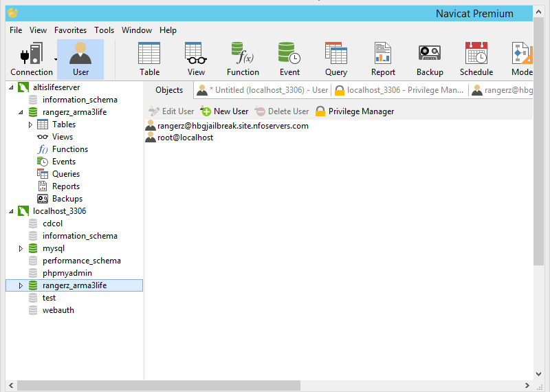
Task: Select user rangerz@hbgjailbreak.site.nfoservers.com
Action: [x=227, y=126]
